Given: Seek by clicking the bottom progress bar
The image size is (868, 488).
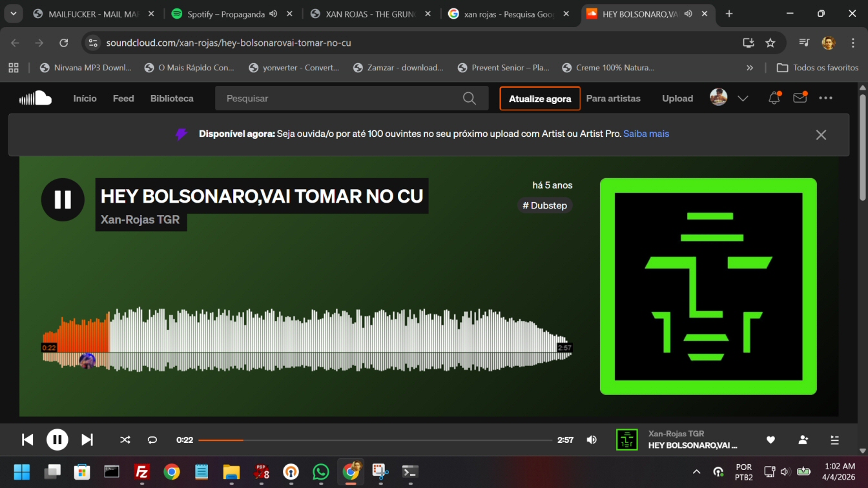Looking at the screenshot, I should (375, 440).
